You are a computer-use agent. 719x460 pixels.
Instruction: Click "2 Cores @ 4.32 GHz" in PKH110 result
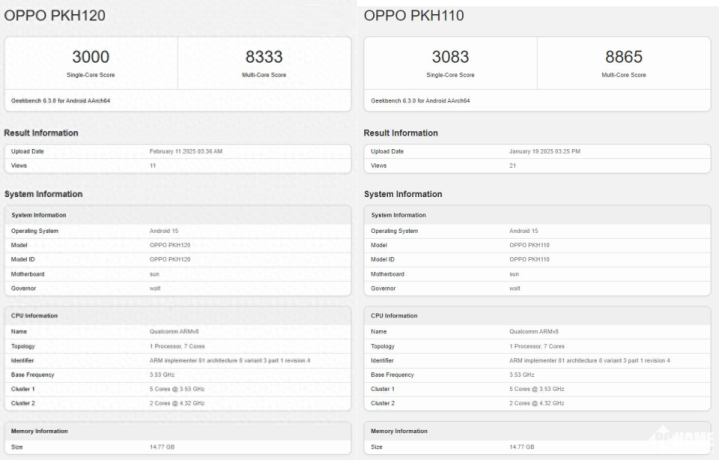[536, 403]
